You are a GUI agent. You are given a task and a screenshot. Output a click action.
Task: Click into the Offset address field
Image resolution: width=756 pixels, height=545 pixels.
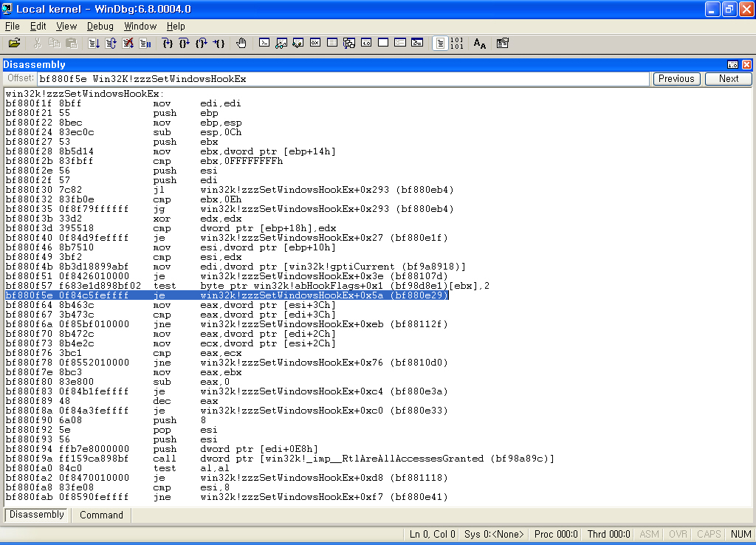[343, 78]
